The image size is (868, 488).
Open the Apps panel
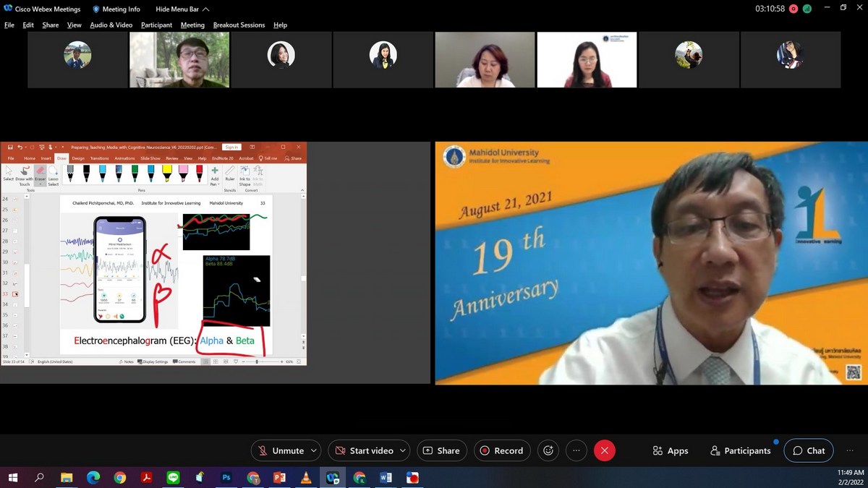click(x=670, y=450)
